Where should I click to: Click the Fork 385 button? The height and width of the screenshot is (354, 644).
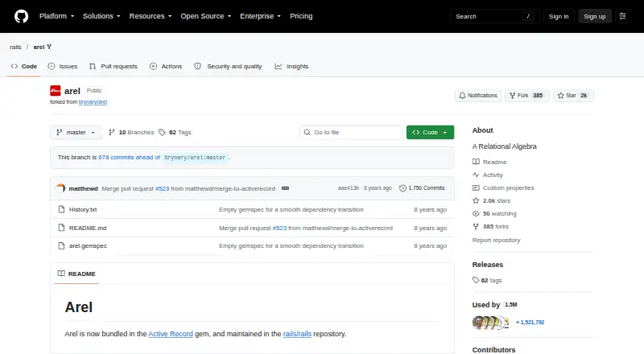[526, 95]
